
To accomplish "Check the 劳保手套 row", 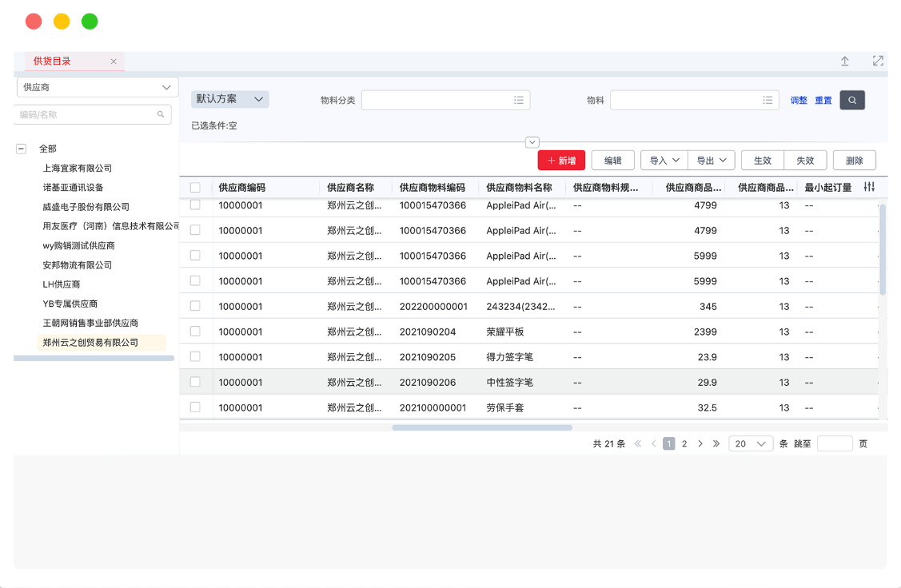I will coord(195,407).
